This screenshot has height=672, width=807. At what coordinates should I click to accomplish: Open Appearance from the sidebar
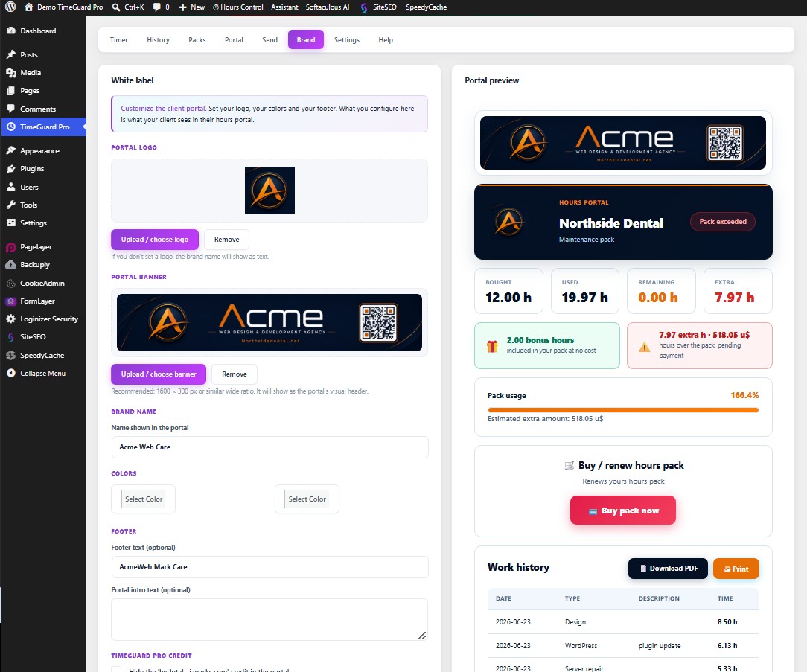click(x=39, y=151)
